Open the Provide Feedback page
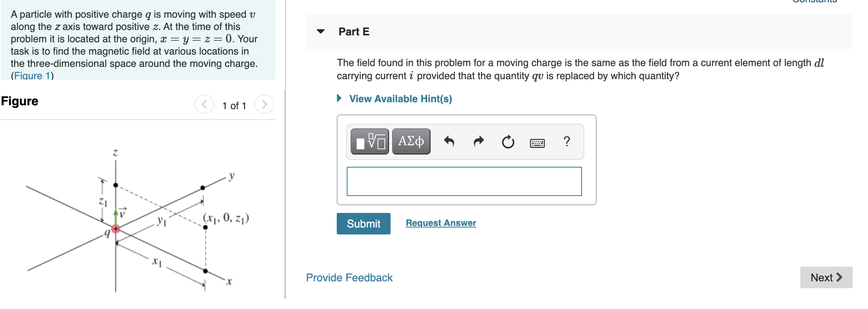Screen dimensions: 868x309 349,277
